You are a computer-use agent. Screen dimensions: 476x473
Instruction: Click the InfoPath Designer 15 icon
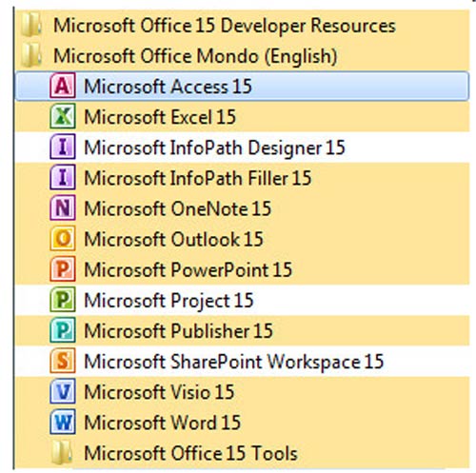(x=63, y=147)
